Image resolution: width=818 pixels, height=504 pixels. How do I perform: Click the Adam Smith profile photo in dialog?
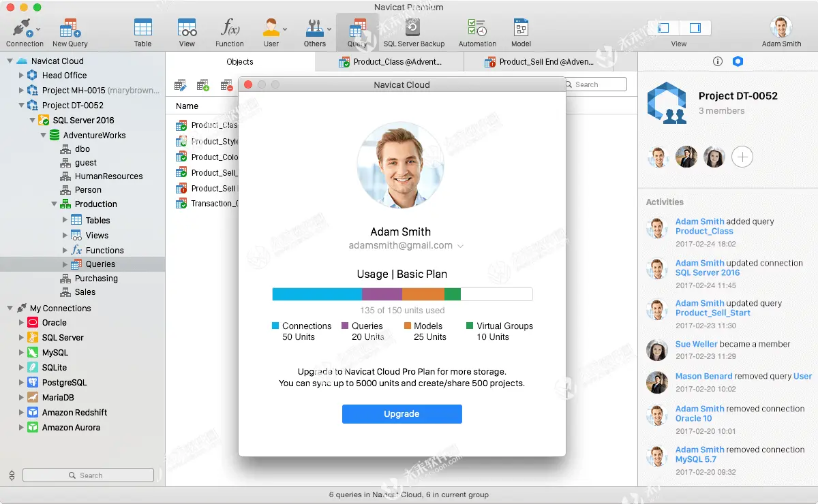(400, 165)
